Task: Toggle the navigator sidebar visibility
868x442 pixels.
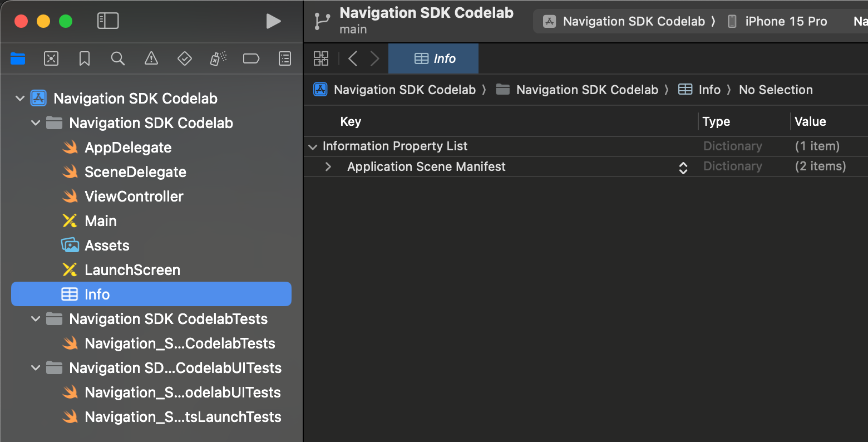Action: (x=108, y=21)
